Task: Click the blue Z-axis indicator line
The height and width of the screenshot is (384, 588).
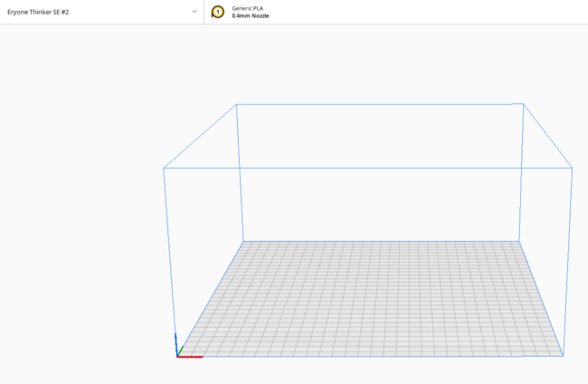Action: point(175,344)
